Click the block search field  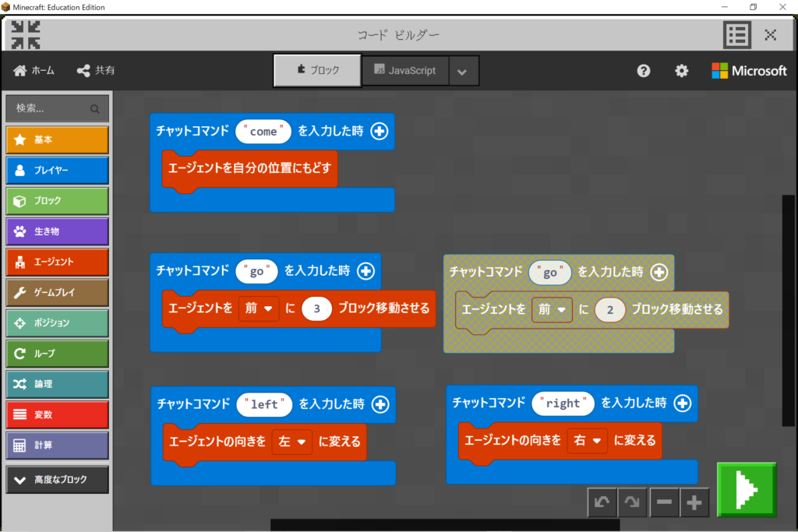coord(57,109)
